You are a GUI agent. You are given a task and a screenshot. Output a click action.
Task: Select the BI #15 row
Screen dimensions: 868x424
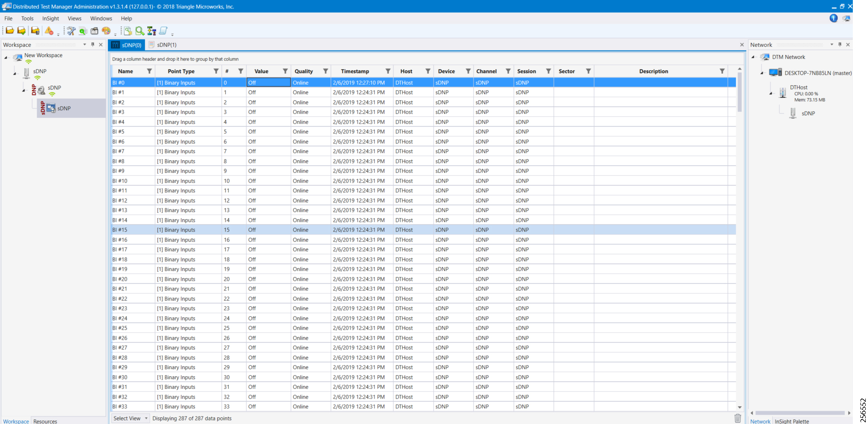click(x=424, y=230)
